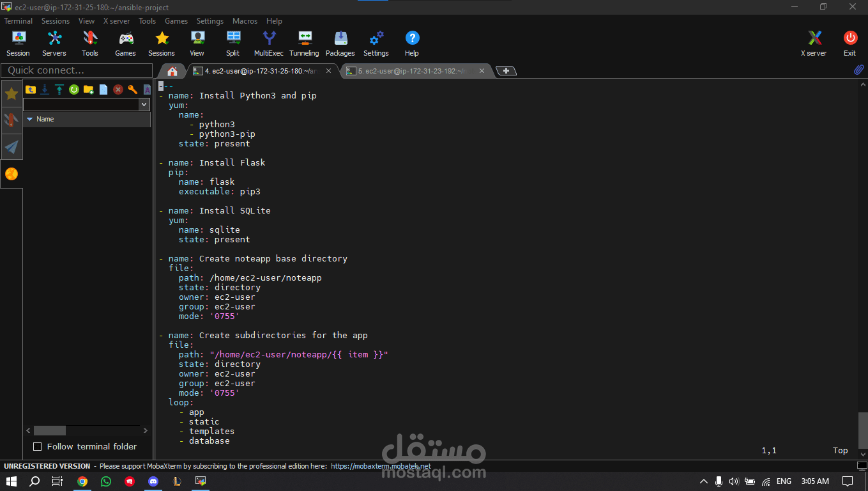The height and width of the screenshot is (491, 868).
Task: Open the Help toolbar icon
Action: click(412, 43)
